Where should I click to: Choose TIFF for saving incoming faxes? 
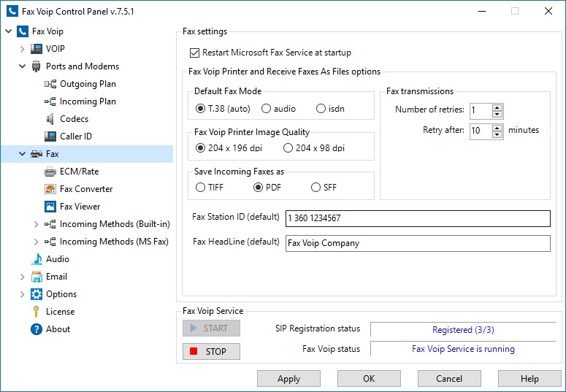[201, 188]
